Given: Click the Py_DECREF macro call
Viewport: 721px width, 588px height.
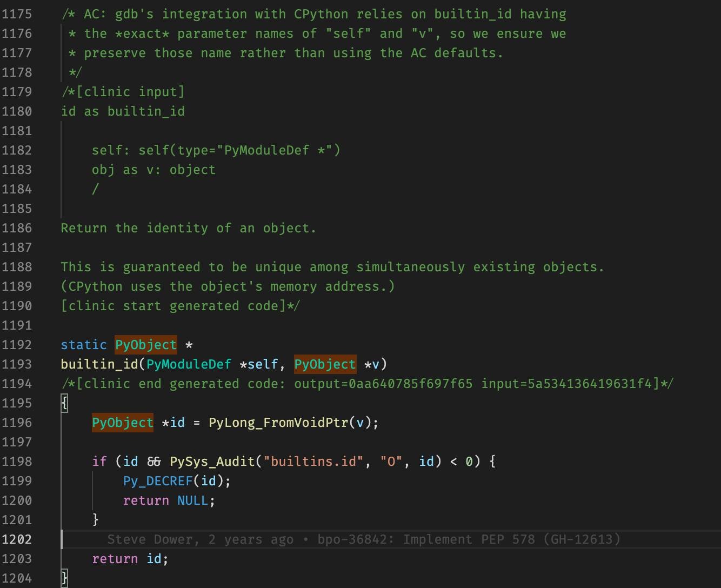Looking at the screenshot, I should point(158,481).
